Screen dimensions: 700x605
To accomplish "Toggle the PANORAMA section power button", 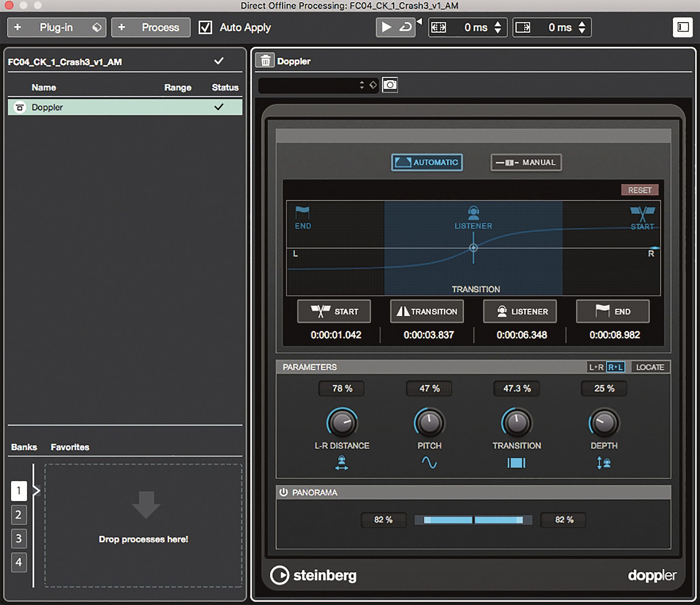I will click(284, 492).
